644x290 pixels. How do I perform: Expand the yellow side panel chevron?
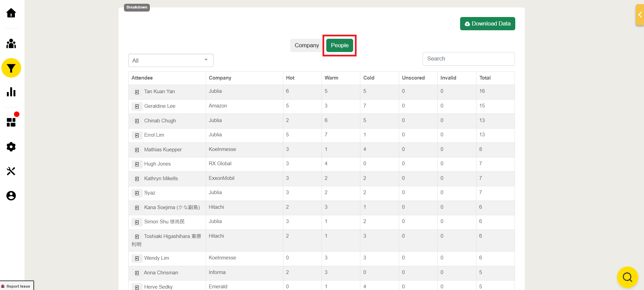click(x=640, y=15)
